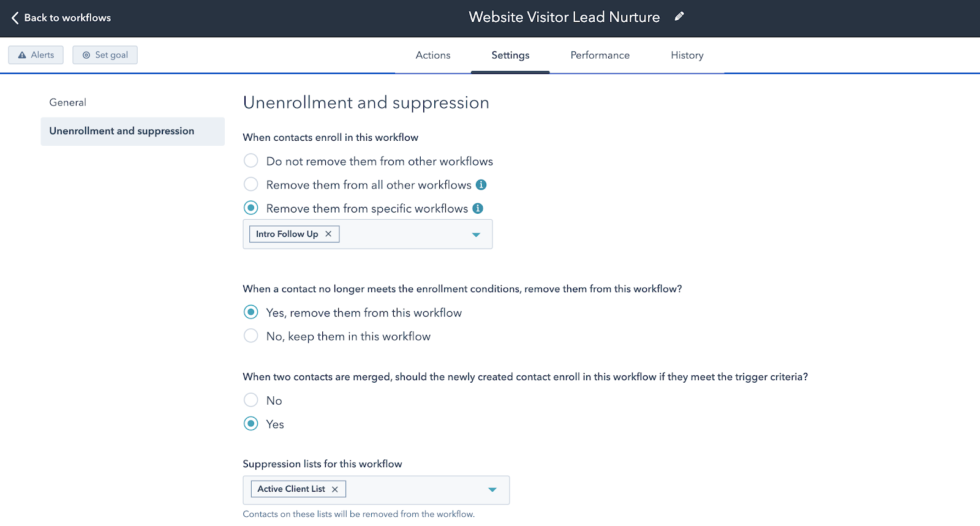
Task: Click the 'Unenrollment and suppression' page heading
Action: click(x=366, y=103)
